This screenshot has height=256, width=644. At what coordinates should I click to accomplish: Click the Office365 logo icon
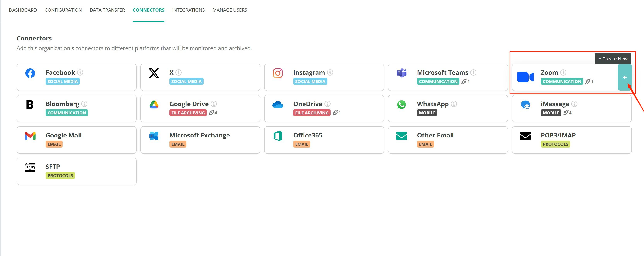[x=277, y=136]
